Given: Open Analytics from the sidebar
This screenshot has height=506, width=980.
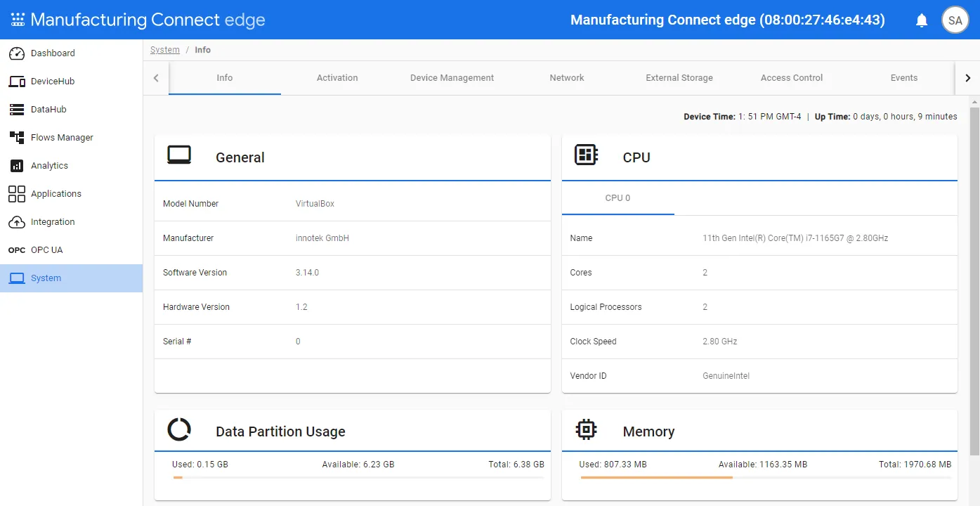Looking at the screenshot, I should 71,166.
